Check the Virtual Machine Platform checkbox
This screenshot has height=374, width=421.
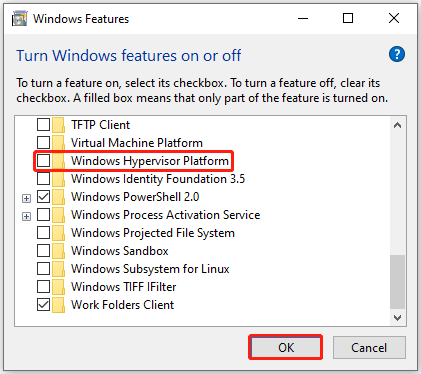pos(43,143)
